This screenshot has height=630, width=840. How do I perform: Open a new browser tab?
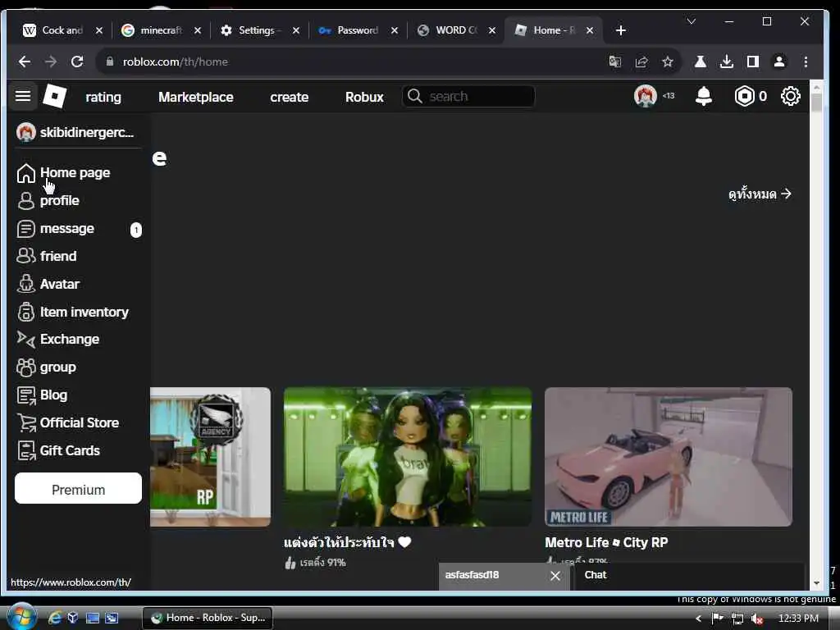click(621, 30)
